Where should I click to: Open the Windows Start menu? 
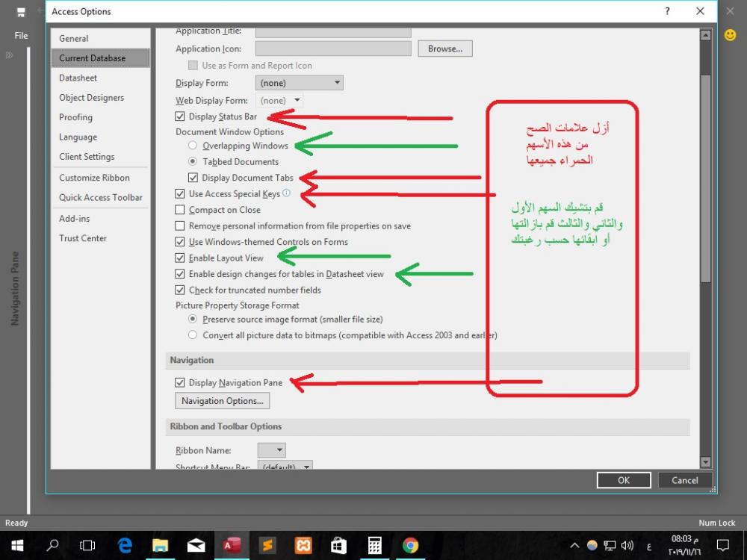[18, 545]
